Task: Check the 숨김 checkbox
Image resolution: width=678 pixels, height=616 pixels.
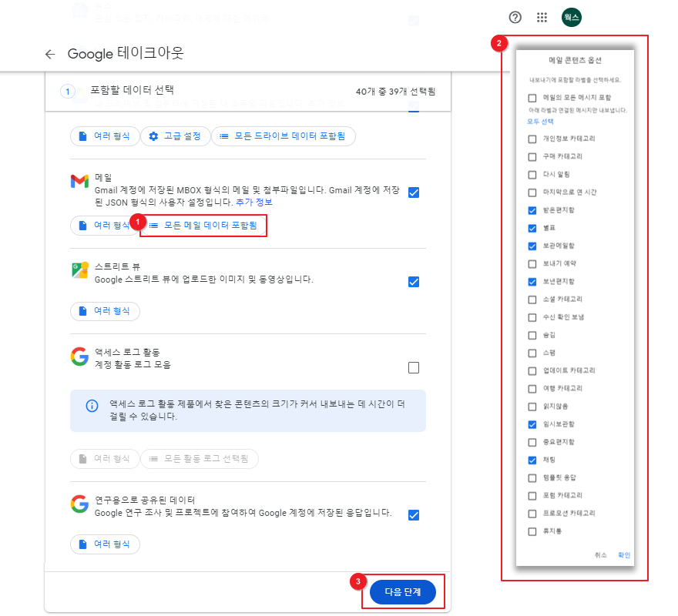Action: coord(532,336)
